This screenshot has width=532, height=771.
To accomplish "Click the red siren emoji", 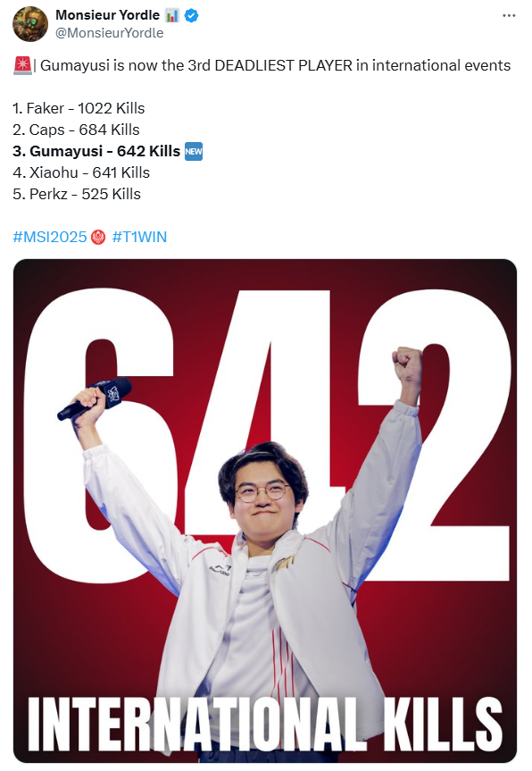I will coord(22,65).
